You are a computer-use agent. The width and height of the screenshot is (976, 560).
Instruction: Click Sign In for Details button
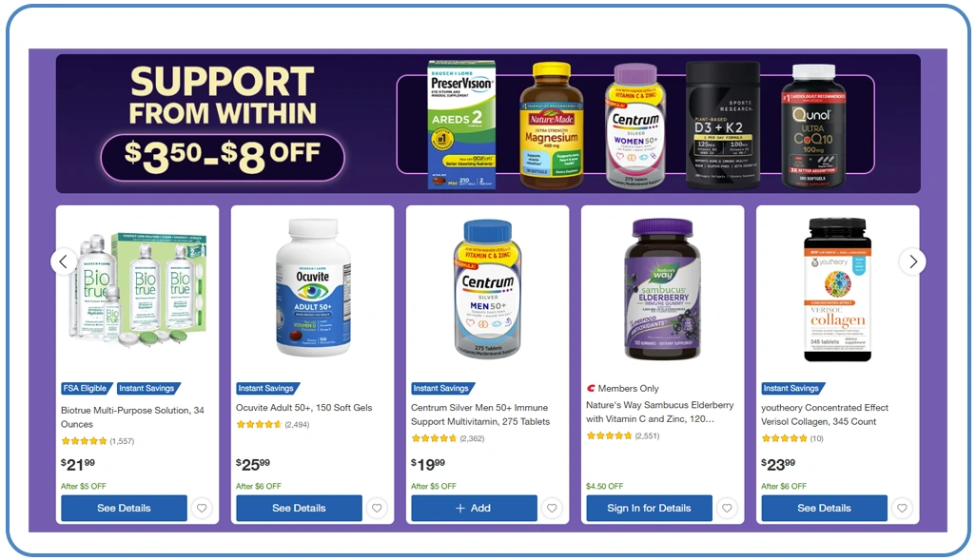(649, 509)
